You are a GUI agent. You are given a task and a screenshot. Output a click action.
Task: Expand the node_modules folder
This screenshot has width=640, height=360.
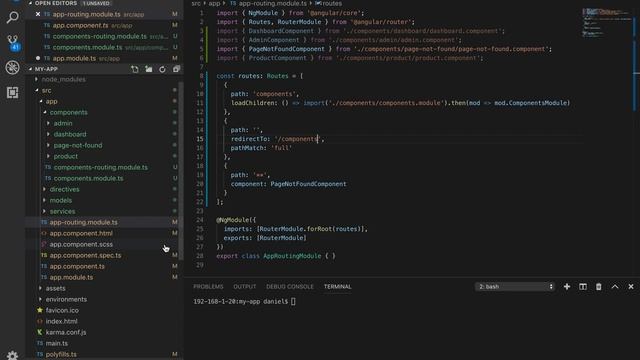[37, 79]
